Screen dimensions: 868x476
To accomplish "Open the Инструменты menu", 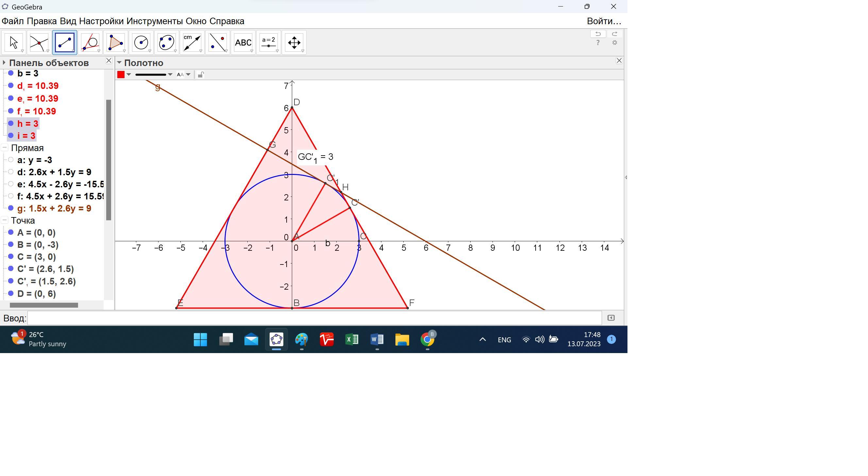I will [155, 21].
